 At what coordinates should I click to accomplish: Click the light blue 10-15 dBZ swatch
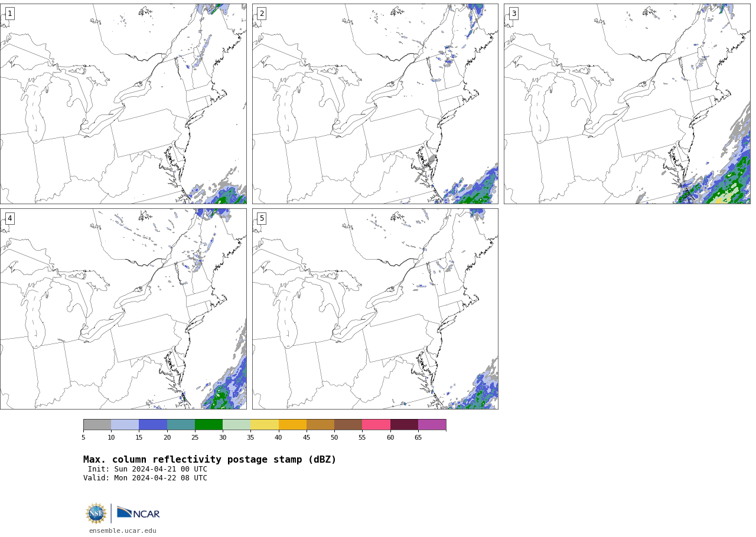[125, 425]
